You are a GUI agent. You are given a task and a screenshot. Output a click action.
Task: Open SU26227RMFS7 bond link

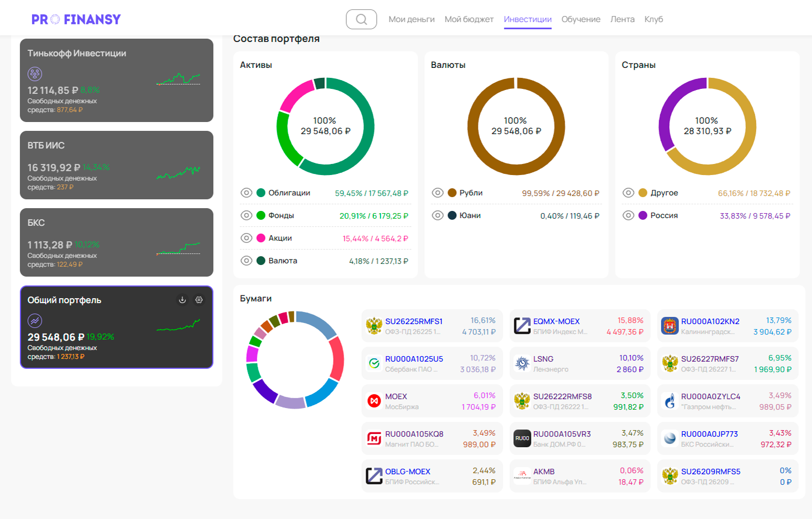tap(710, 359)
